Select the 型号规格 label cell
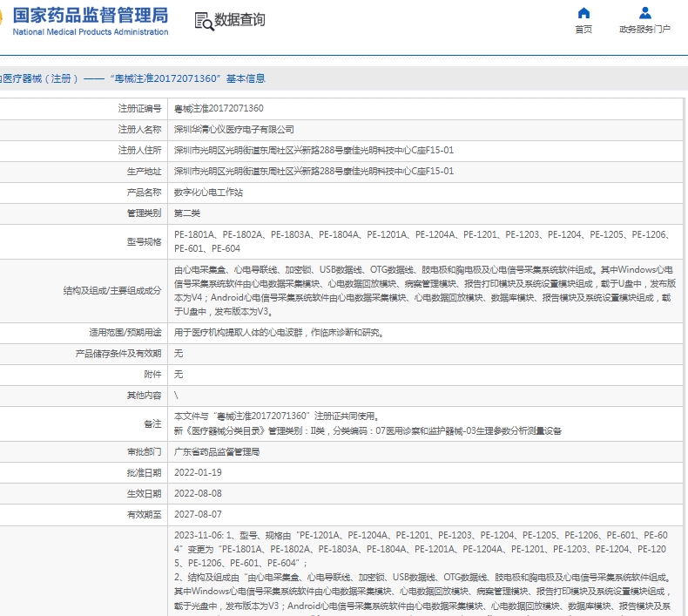The image size is (688, 616). 84,242
